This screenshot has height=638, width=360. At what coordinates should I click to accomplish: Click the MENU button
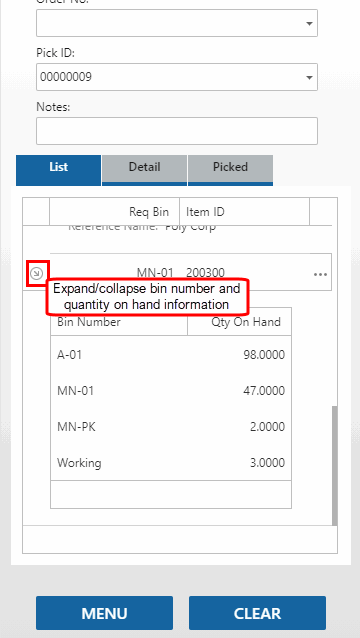point(105,613)
